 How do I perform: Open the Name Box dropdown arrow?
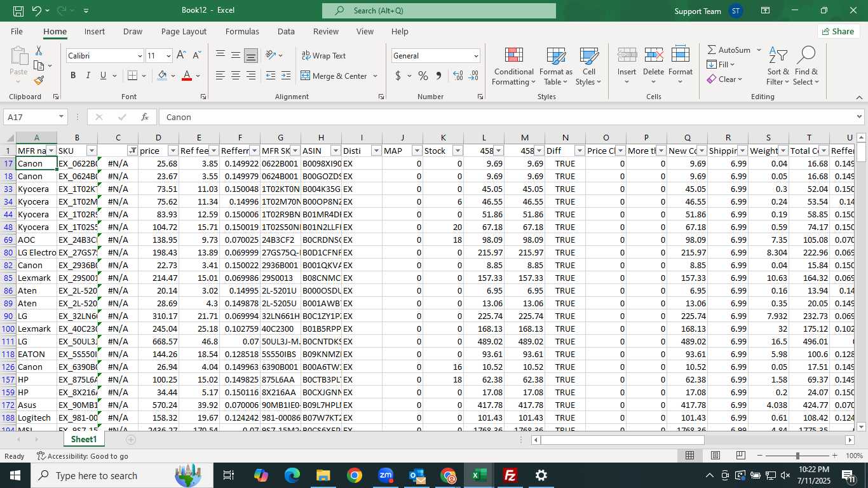pos(61,117)
